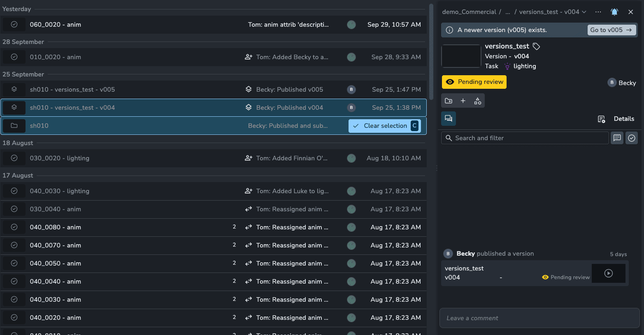This screenshot has width=644, height=335.
Task: Click the task icon on 060_0020 - anim
Action: pos(14,25)
